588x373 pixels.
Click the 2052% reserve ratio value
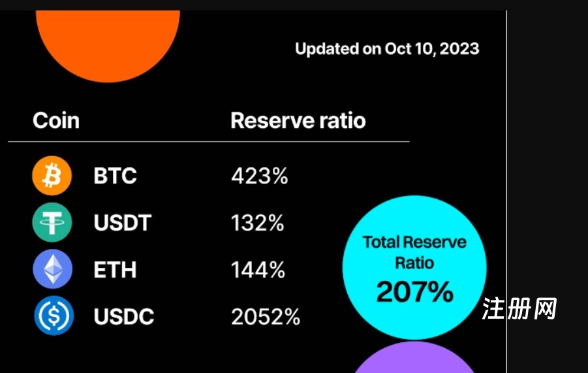click(266, 317)
